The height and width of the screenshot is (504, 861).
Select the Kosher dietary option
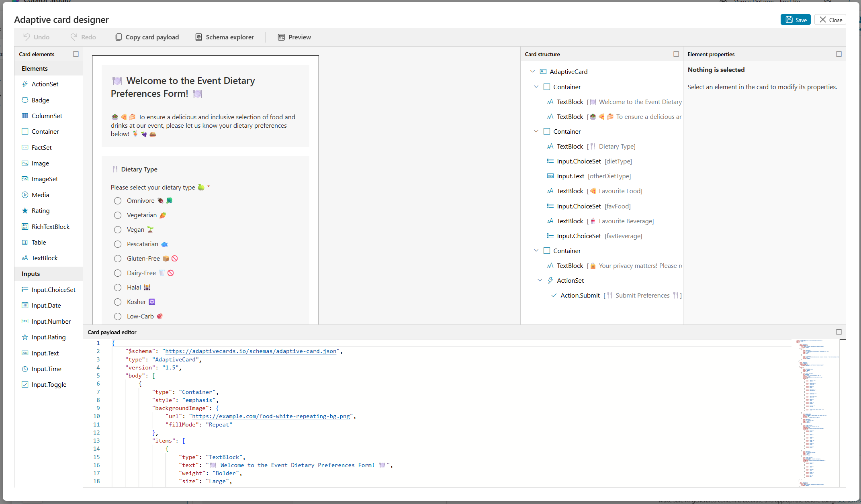[x=118, y=302]
